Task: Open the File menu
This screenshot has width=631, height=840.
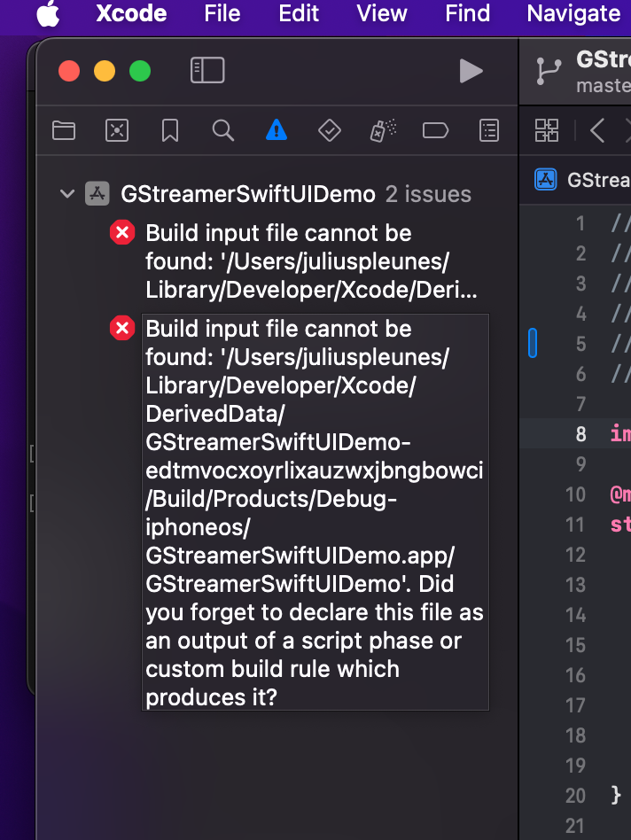Action: 222,13
